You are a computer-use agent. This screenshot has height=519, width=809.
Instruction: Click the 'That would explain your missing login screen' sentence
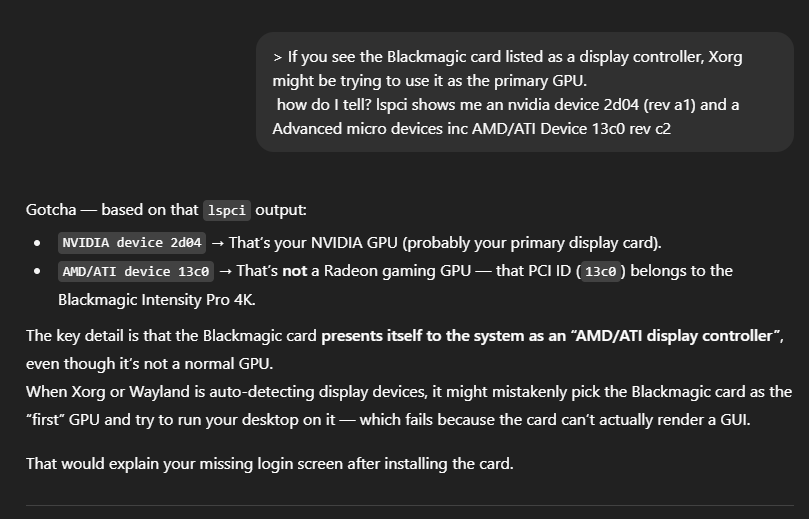pyautogui.click(x=270, y=463)
